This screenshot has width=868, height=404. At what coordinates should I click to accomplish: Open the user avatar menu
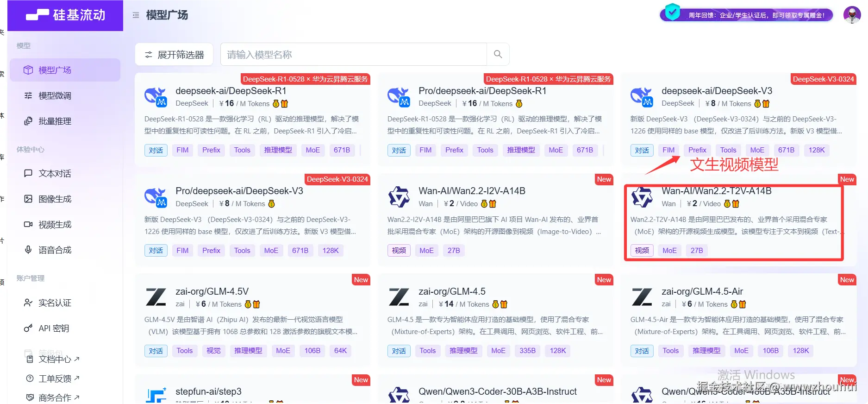point(852,15)
